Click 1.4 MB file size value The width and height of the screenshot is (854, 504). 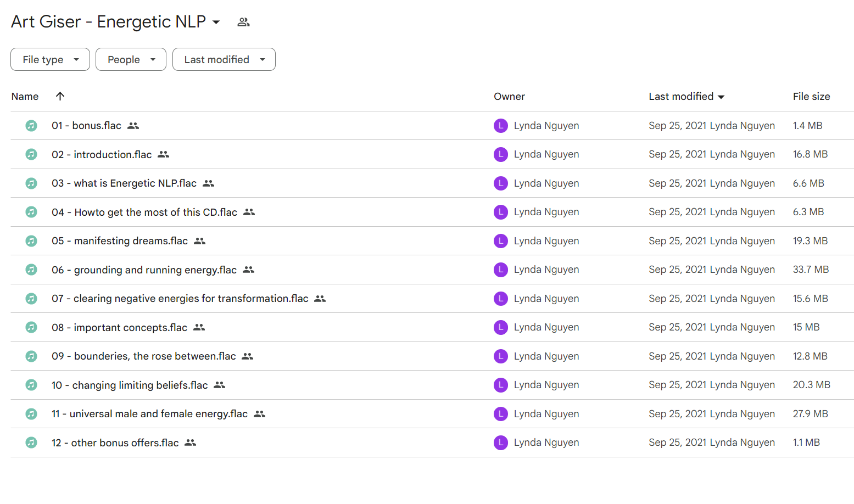(807, 126)
